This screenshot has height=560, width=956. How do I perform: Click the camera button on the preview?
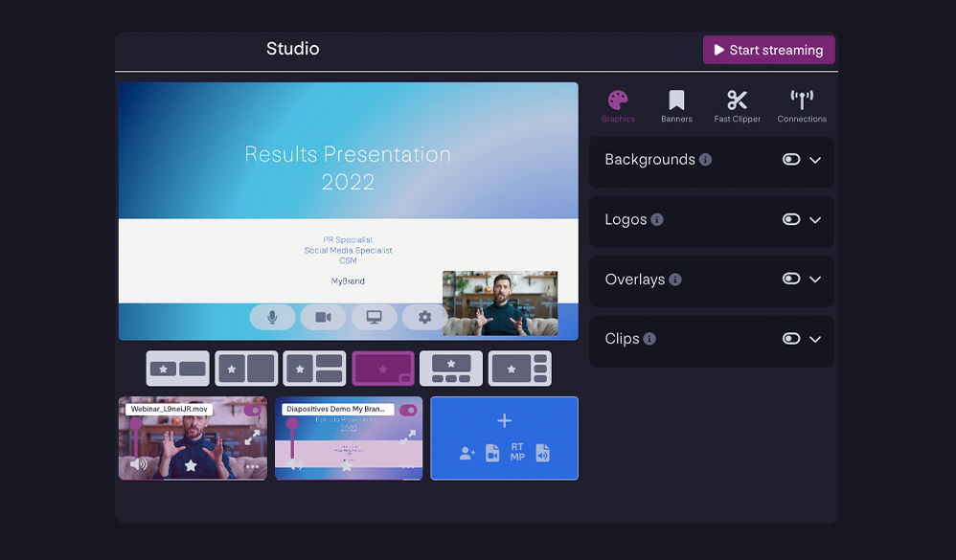323,318
